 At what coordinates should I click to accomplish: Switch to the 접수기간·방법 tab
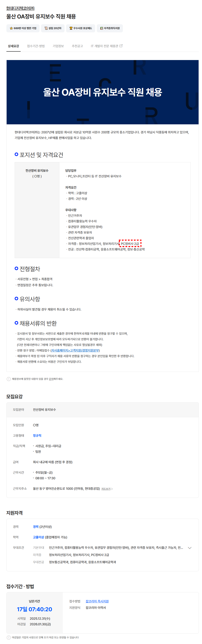pyautogui.click(x=36, y=46)
